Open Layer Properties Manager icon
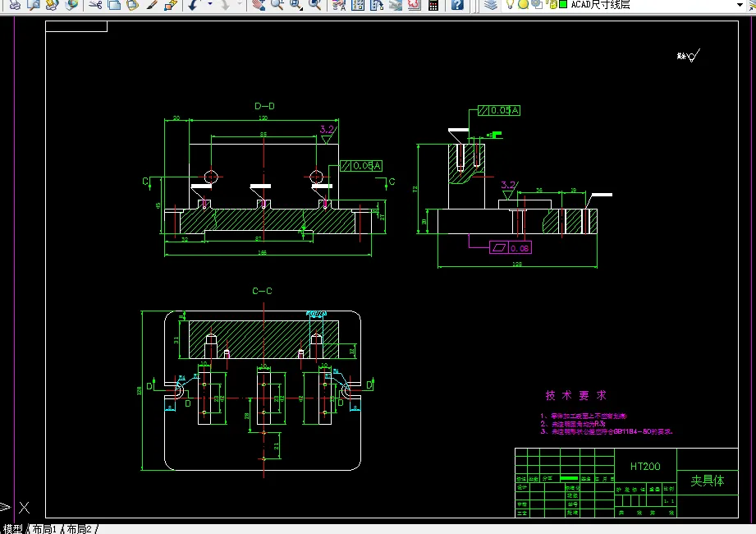This screenshot has width=756, height=534. point(490,5)
